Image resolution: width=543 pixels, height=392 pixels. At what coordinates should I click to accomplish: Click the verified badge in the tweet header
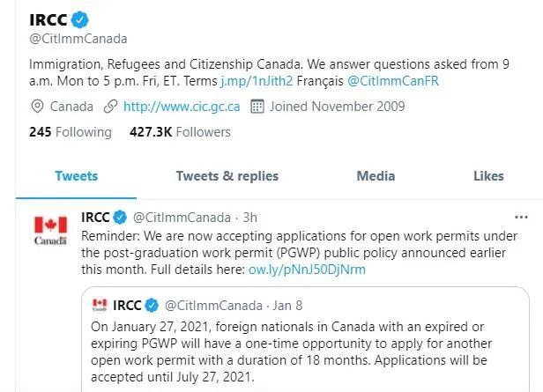120,218
